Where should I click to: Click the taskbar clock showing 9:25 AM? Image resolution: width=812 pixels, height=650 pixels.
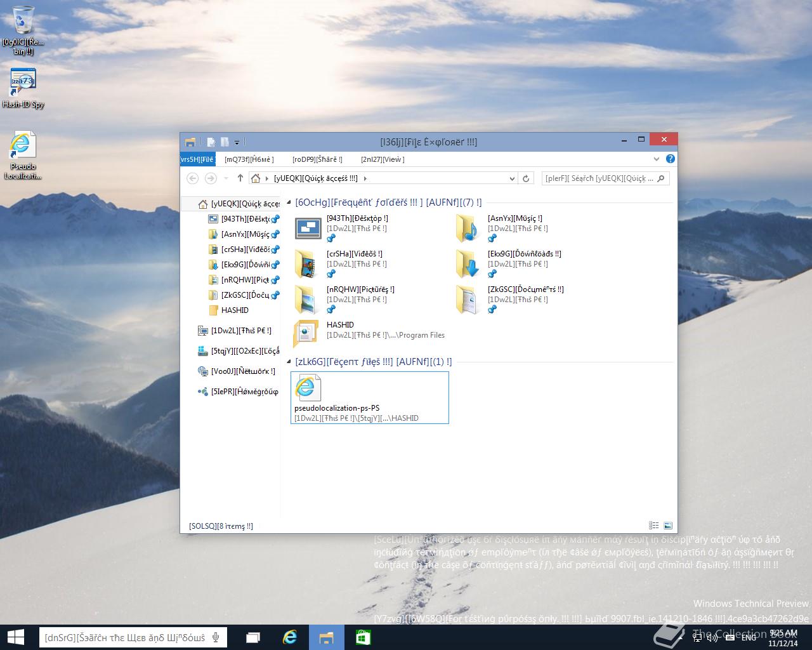coord(782,637)
